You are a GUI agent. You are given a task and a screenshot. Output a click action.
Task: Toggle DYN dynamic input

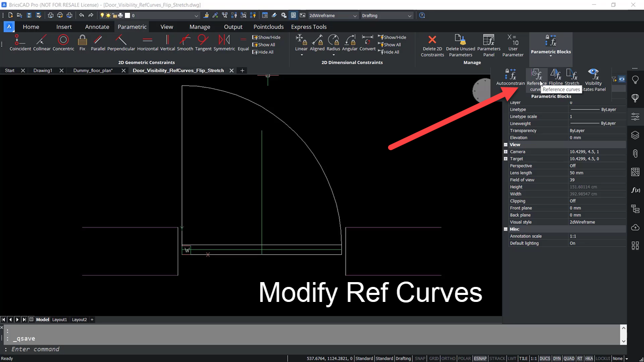557,358
